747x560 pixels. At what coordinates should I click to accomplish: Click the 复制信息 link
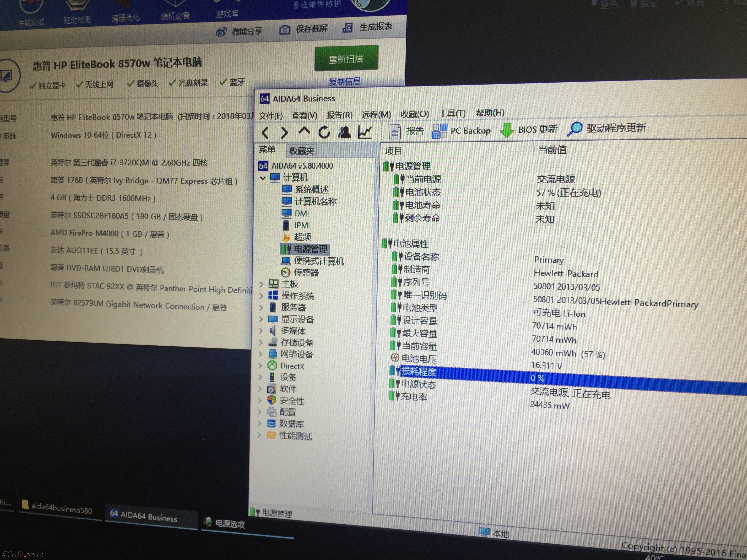345,81
